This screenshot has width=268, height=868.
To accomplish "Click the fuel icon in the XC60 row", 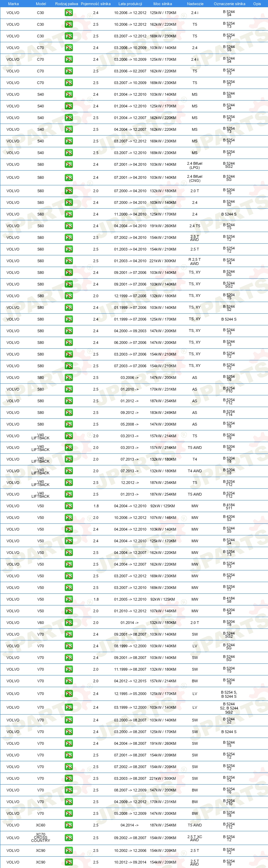I will [x=69, y=825].
